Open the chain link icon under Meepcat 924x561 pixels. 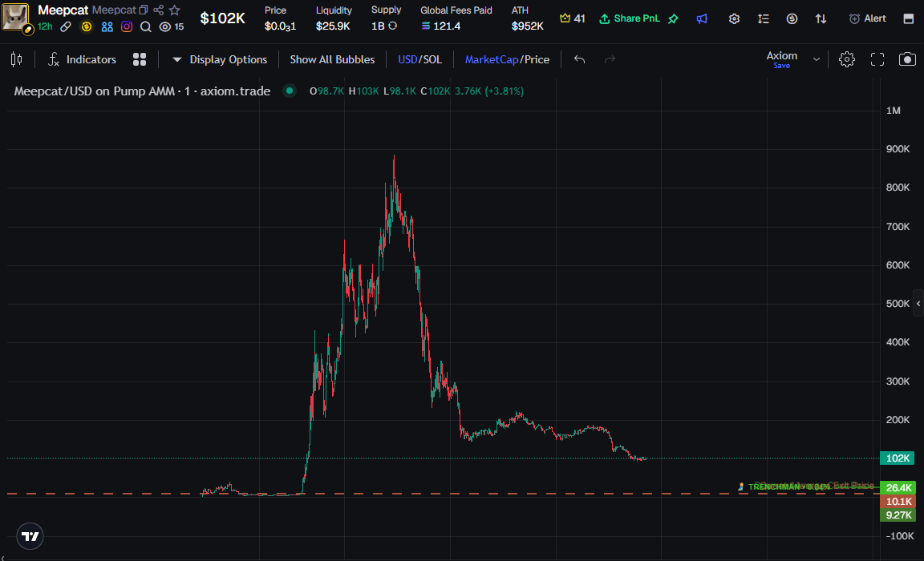pyautogui.click(x=66, y=26)
